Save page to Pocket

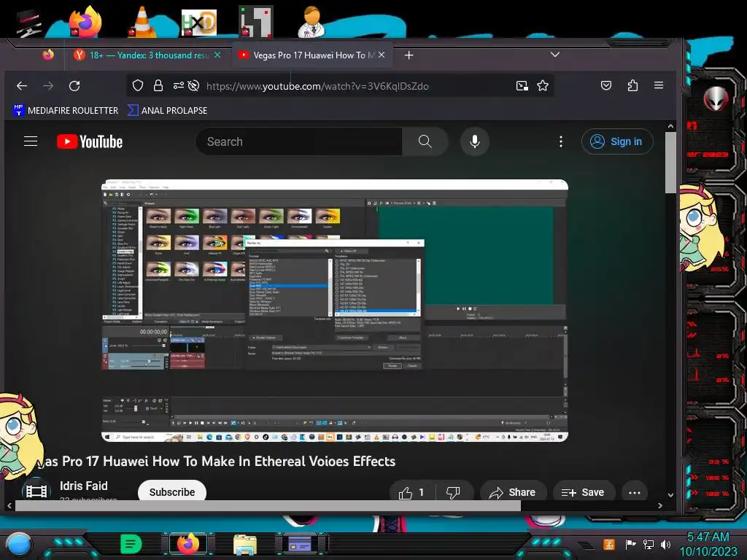606,86
